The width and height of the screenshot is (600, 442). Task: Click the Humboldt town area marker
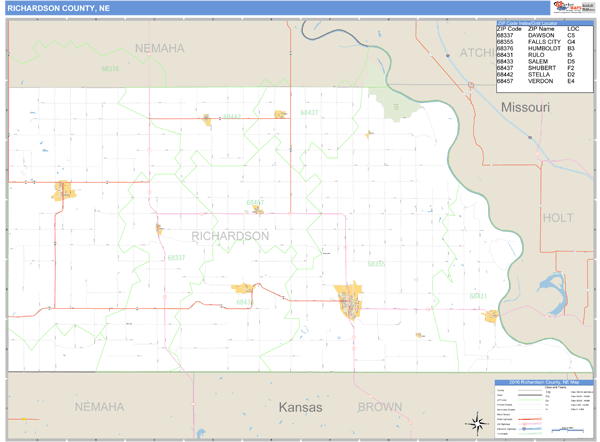click(63, 190)
